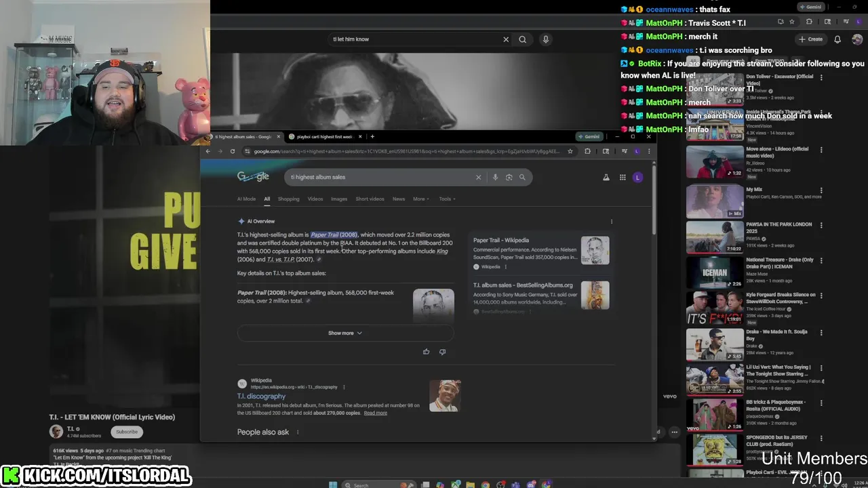Viewport: 868px width, 488px height.
Task: Switch to Images results tab
Action: [x=339, y=199]
